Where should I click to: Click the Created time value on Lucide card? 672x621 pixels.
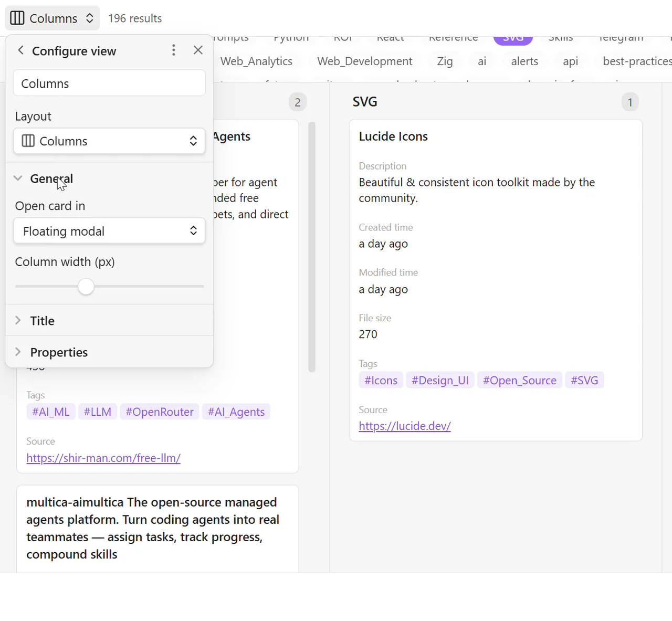point(383,244)
